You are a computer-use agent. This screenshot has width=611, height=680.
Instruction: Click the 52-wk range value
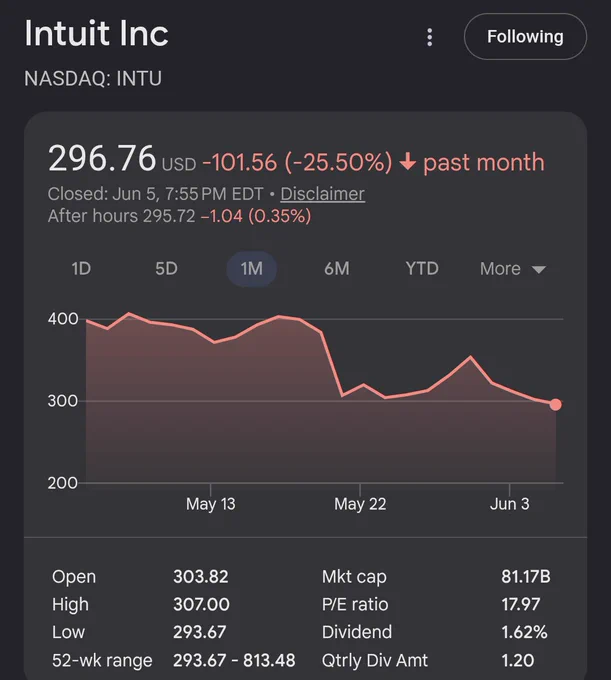pos(234,660)
